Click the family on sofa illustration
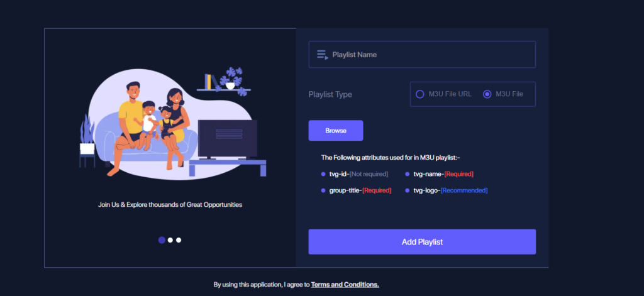 [x=172, y=123]
